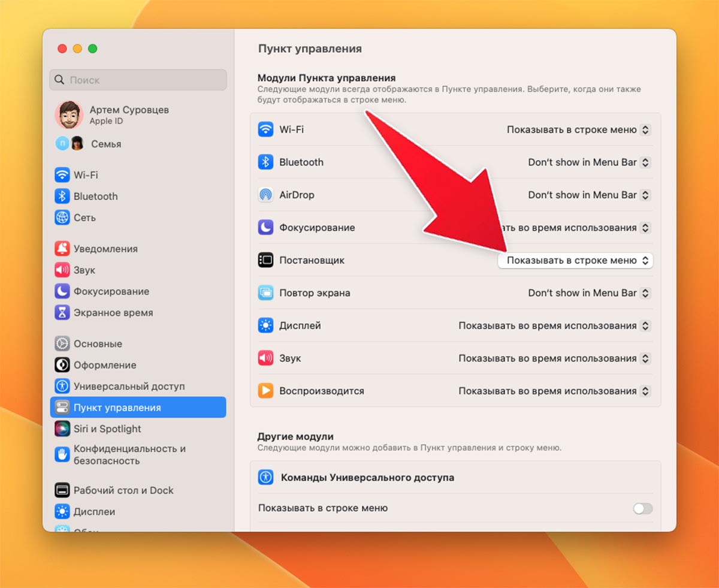Open Wi-Fi settings from the sidebar
This screenshot has height=588, width=719.
pyautogui.click(x=138, y=175)
